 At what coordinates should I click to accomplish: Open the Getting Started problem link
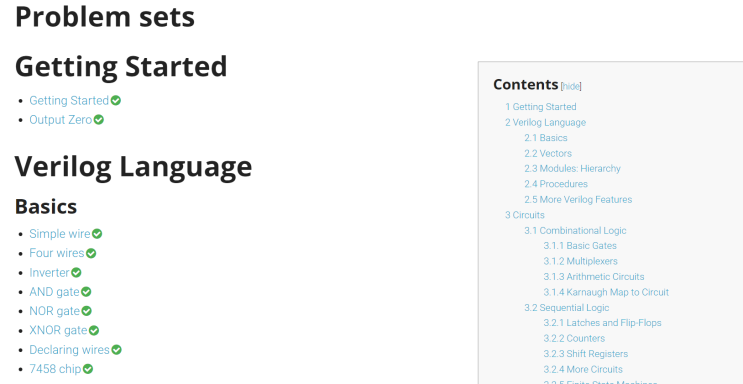(x=69, y=101)
